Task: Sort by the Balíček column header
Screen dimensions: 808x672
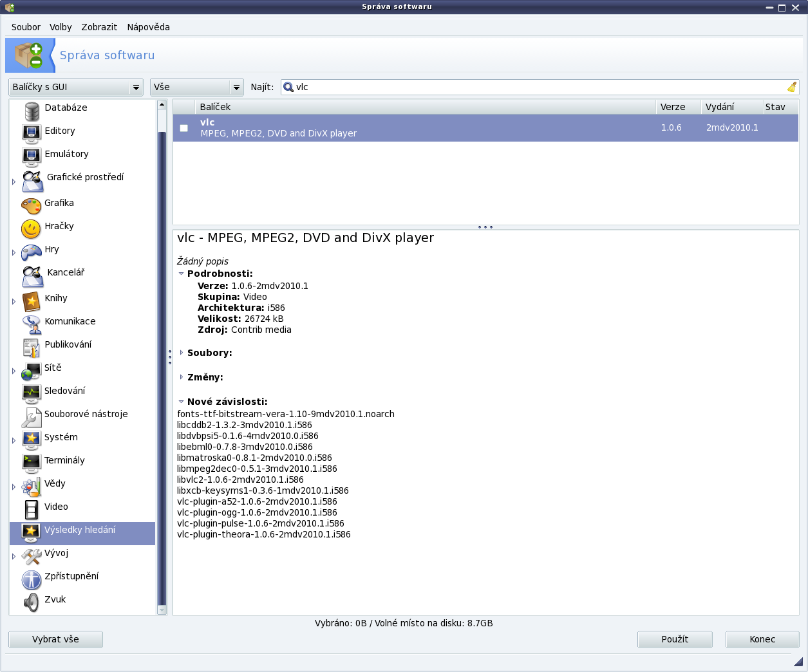Action: [x=426, y=107]
